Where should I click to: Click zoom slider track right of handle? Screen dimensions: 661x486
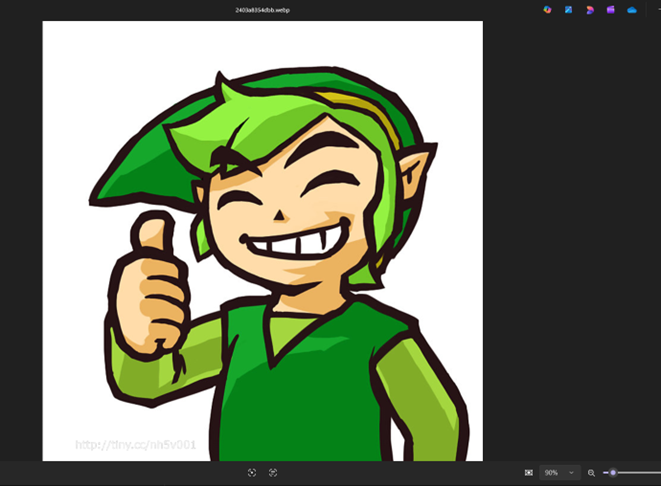click(x=640, y=472)
